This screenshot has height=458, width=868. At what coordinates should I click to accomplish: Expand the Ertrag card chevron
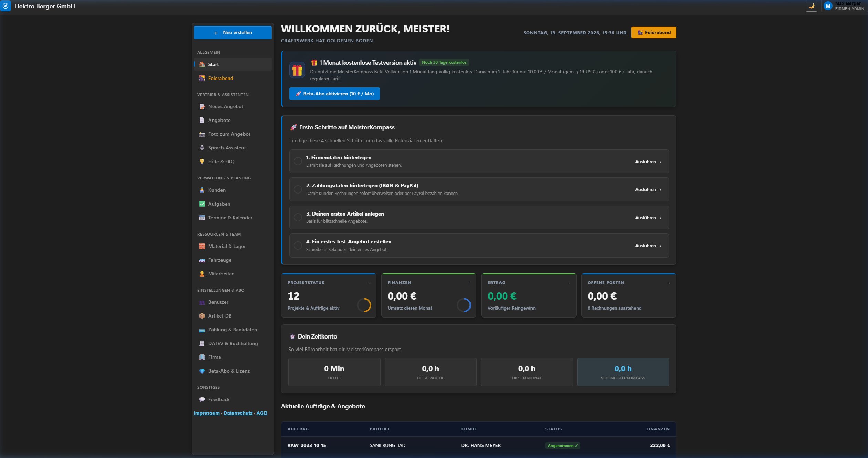pos(569,283)
